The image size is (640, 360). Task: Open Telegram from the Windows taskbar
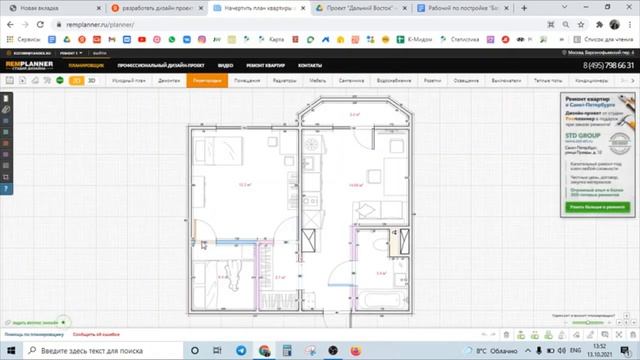click(x=241, y=351)
